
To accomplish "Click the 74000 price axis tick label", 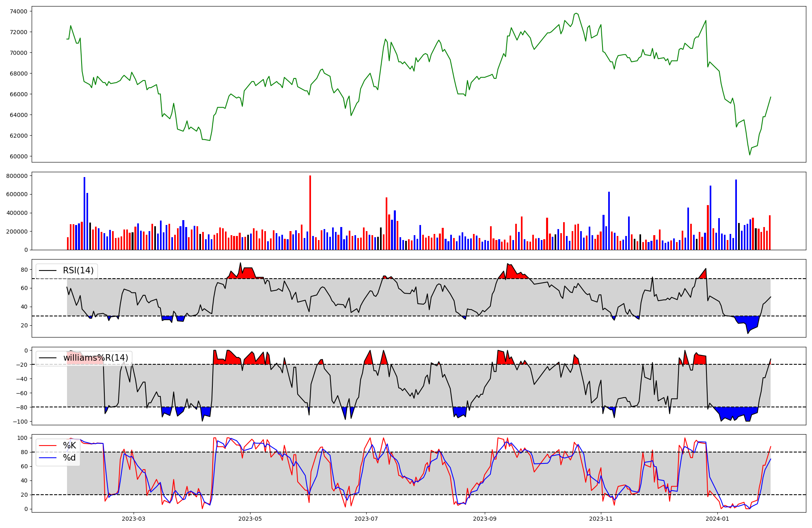I will point(19,11).
